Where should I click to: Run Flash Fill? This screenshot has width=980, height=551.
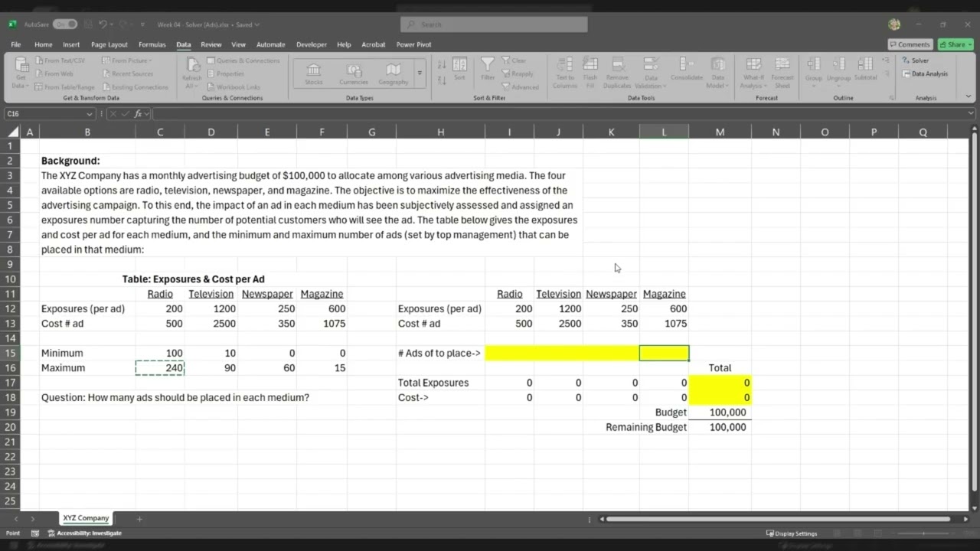tap(590, 73)
